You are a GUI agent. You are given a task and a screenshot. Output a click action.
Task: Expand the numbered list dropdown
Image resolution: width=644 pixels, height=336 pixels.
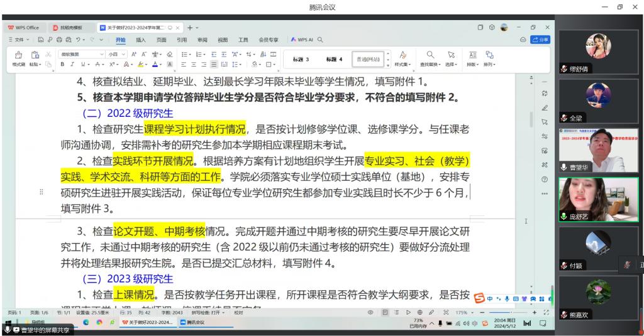pyautogui.click(x=204, y=54)
